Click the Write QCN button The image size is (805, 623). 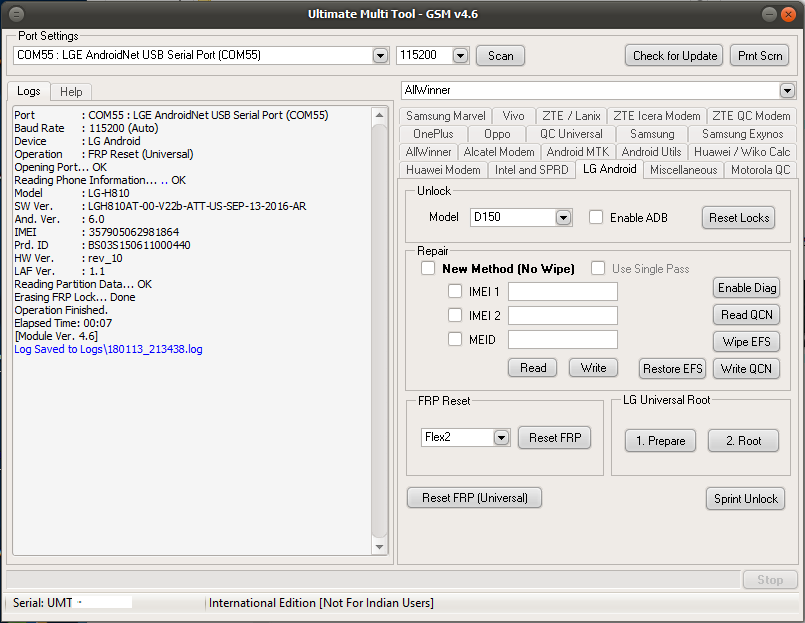pos(746,369)
